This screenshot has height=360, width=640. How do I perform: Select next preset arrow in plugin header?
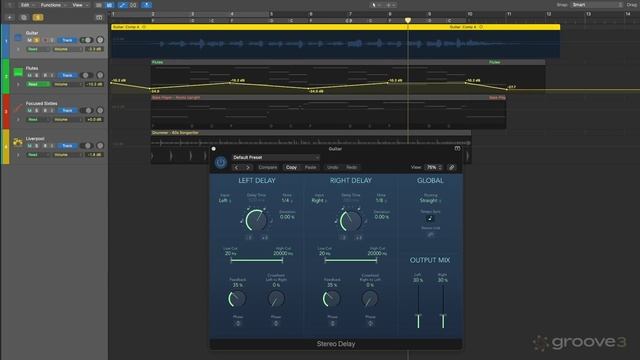point(247,167)
